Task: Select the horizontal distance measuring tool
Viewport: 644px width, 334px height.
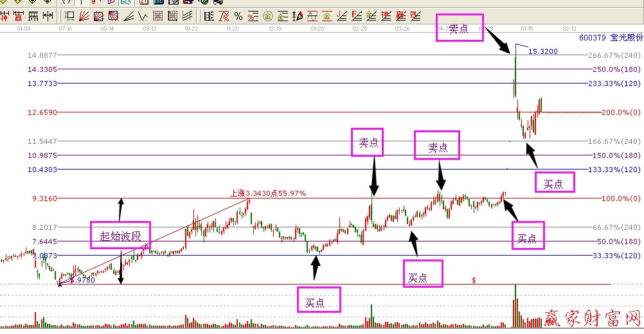Action: (47, 15)
